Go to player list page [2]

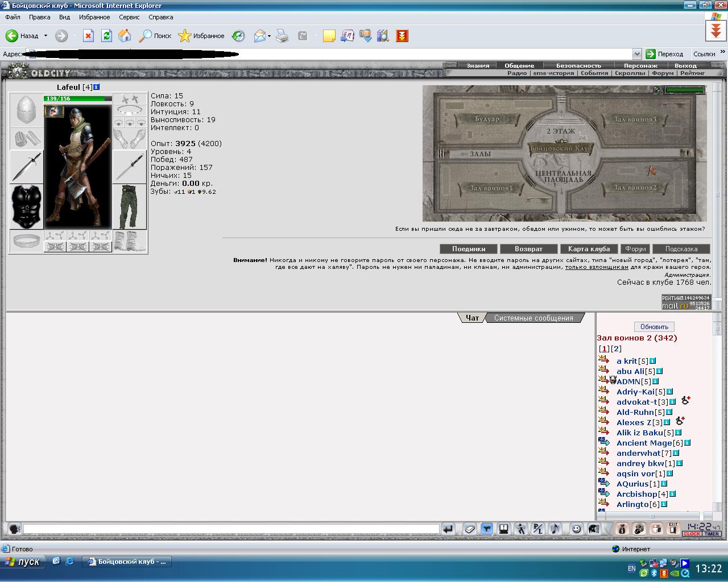click(x=617, y=349)
